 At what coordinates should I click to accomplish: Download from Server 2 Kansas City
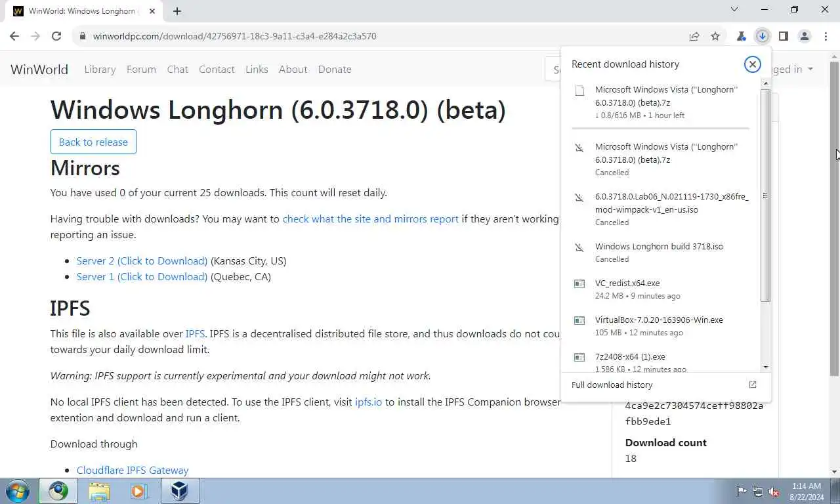point(142,261)
